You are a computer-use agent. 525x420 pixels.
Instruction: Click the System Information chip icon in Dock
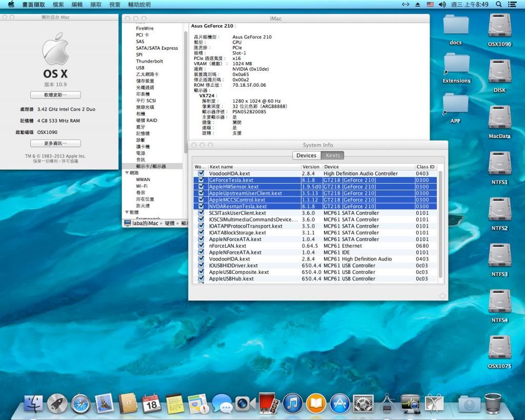click(387, 403)
